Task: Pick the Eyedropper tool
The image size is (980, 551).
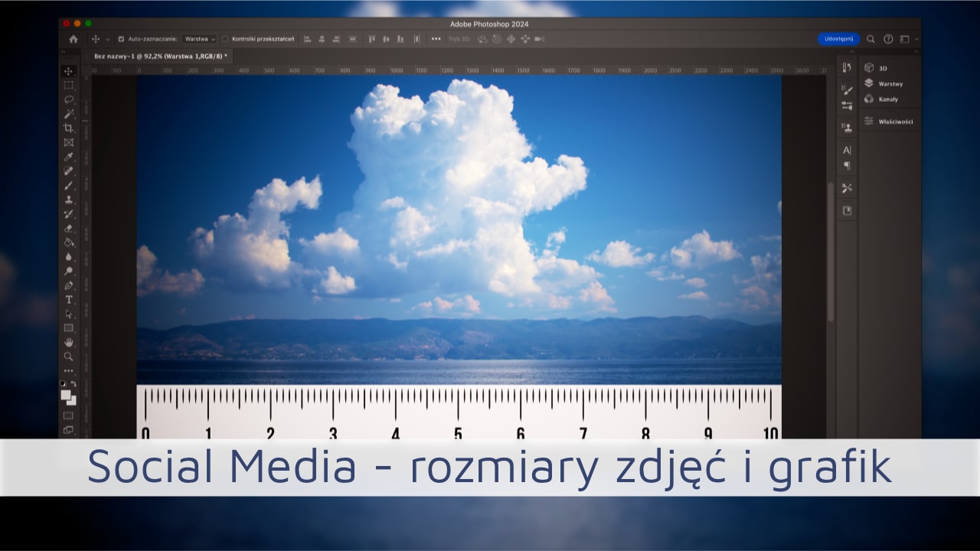Action: coord(69,157)
